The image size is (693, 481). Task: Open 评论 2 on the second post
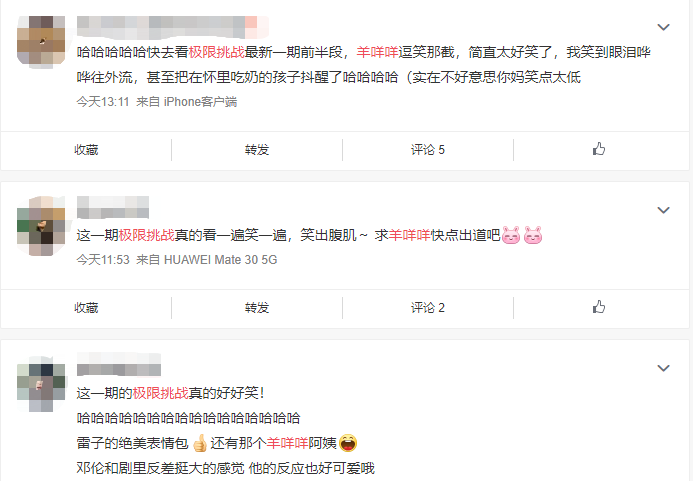coord(427,308)
